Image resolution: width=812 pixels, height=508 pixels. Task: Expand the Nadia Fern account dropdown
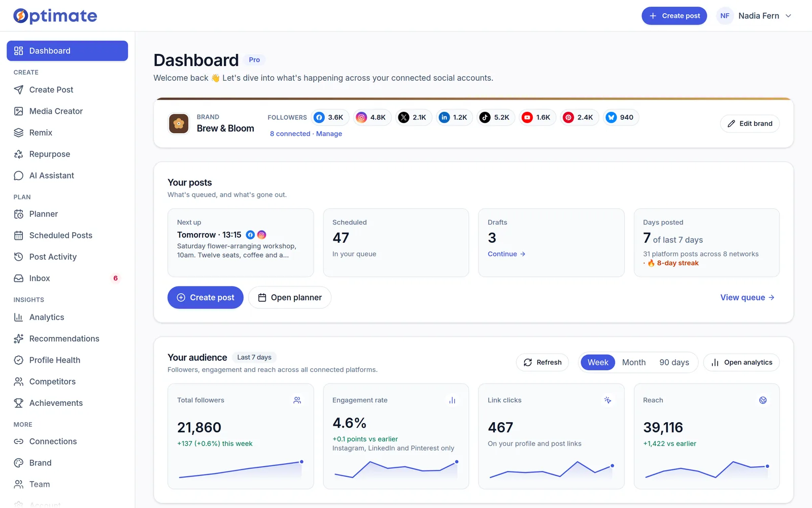788,16
